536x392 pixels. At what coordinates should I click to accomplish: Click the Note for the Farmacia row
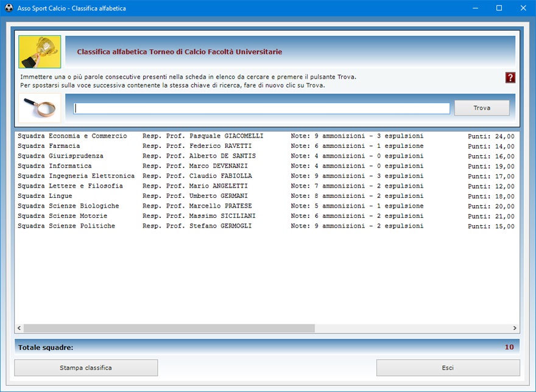click(x=357, y=146)
